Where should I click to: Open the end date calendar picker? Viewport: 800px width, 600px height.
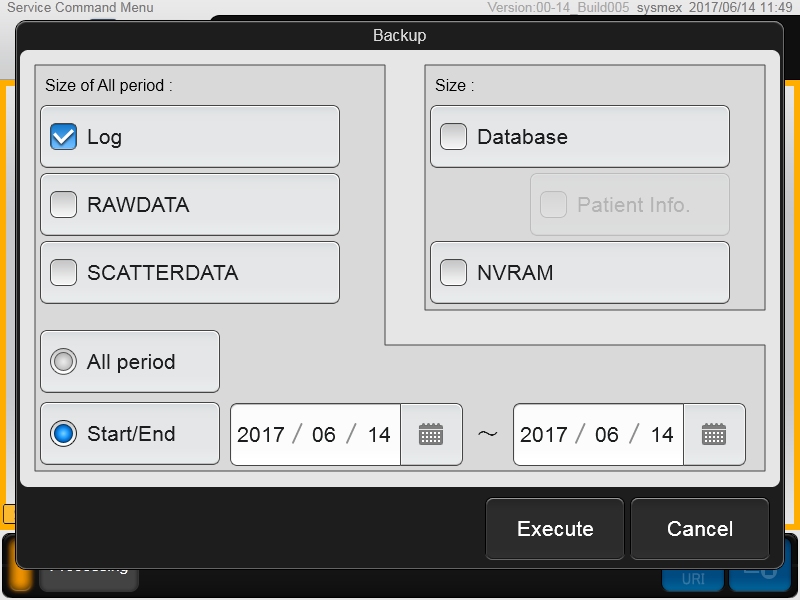coord(714,434)
